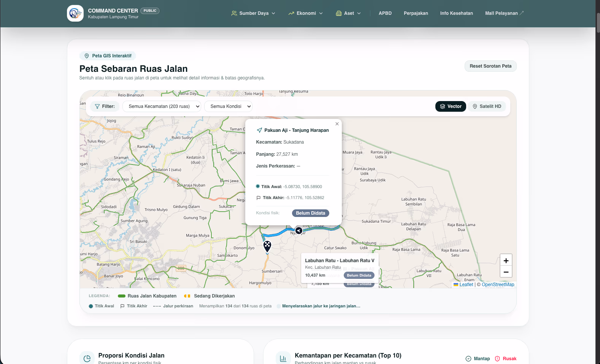
Task: Zoom in on the map
Action: point(506,260)
